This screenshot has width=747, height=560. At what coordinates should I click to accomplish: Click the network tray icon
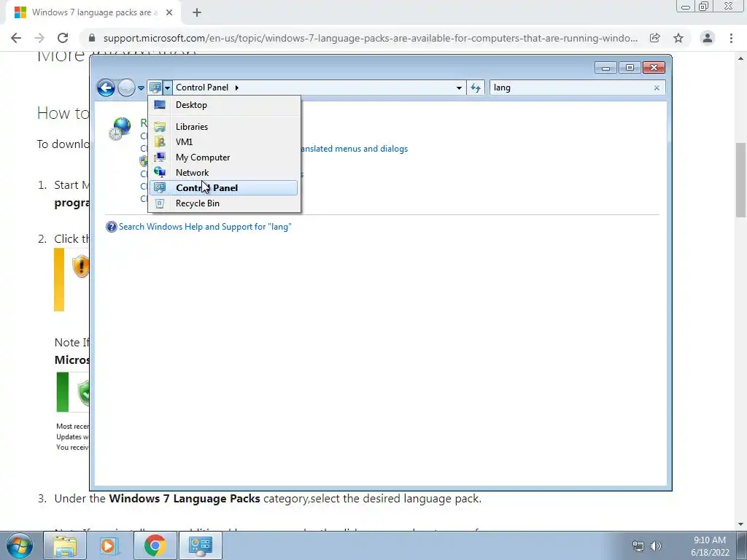pyautogui.click(x=638, y=546)
